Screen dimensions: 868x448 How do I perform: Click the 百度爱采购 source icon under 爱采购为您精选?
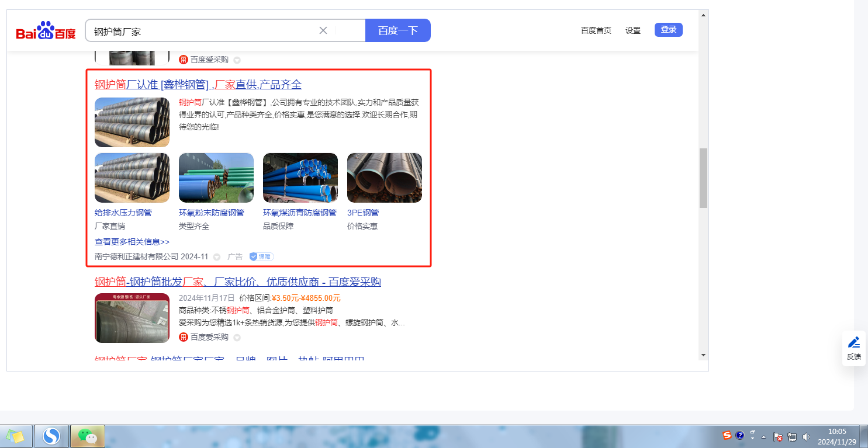184,337
